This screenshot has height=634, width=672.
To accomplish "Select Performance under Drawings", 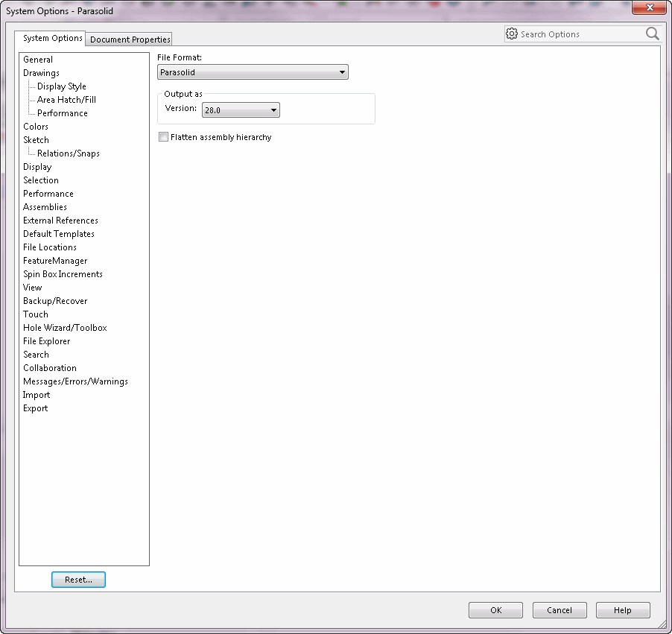I will 63,113.
